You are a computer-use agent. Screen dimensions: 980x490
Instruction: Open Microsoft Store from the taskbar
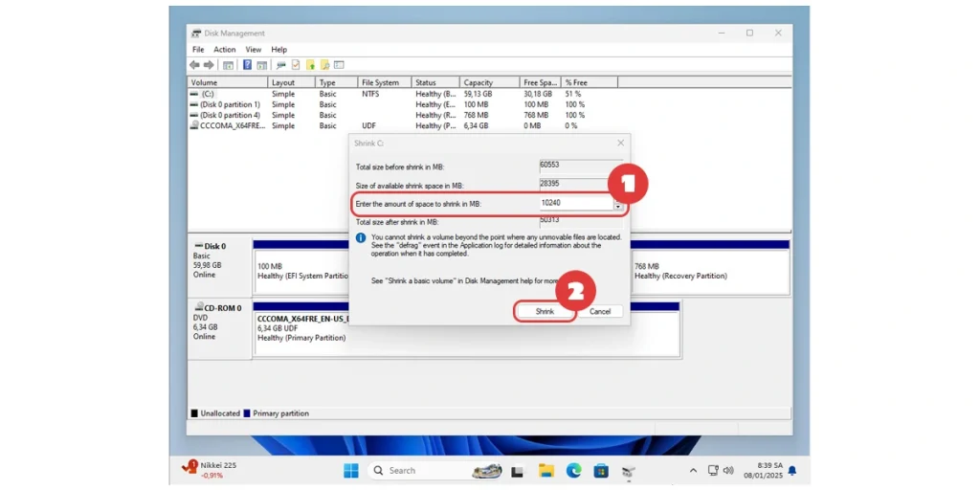click(601, 470)
